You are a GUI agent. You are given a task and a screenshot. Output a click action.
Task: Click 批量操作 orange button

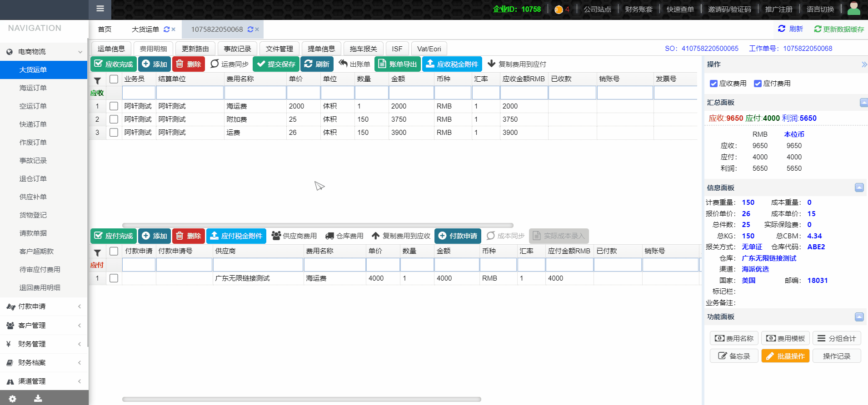click(785, 356)
